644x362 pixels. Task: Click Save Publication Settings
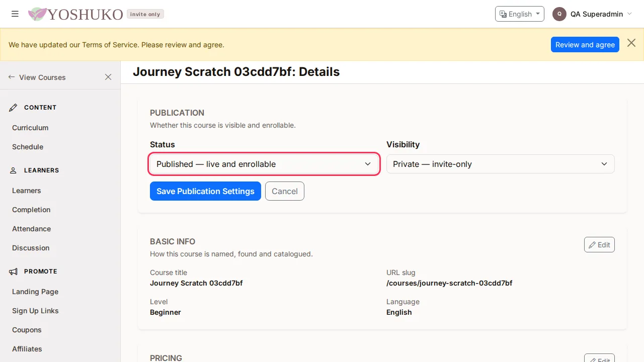(205, 191)
